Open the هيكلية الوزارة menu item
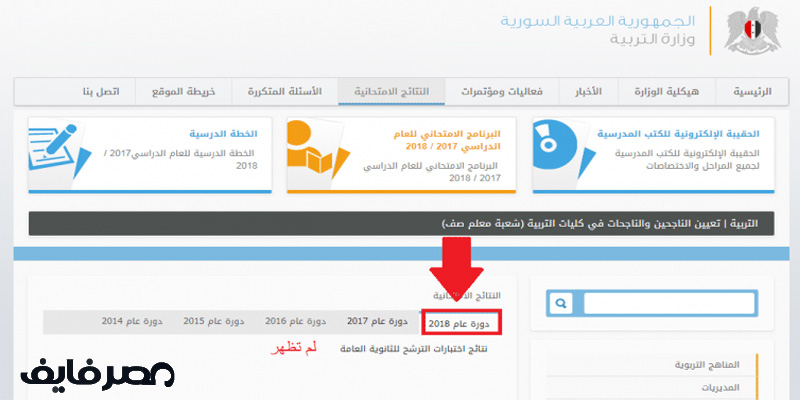800x400 pixels. click(x=674, y=92)
